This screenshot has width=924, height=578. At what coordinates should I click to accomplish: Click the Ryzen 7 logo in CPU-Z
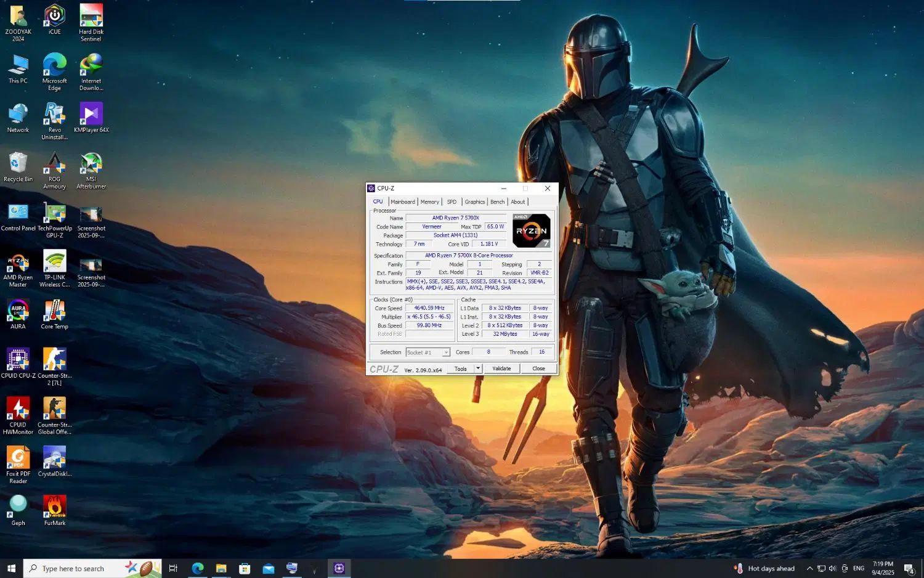tap(531, 230)
